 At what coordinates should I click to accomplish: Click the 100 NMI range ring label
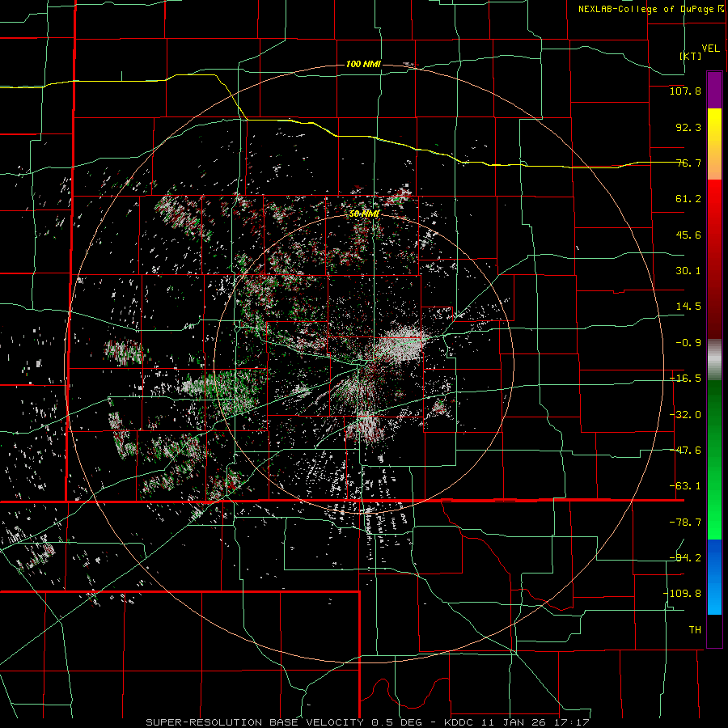[x=363, y=64]
